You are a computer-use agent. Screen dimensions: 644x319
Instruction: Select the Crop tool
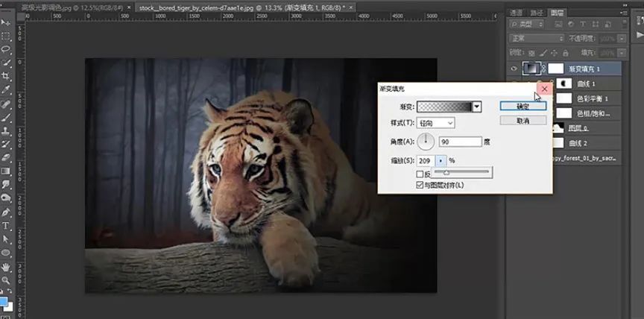click(6, 76)
